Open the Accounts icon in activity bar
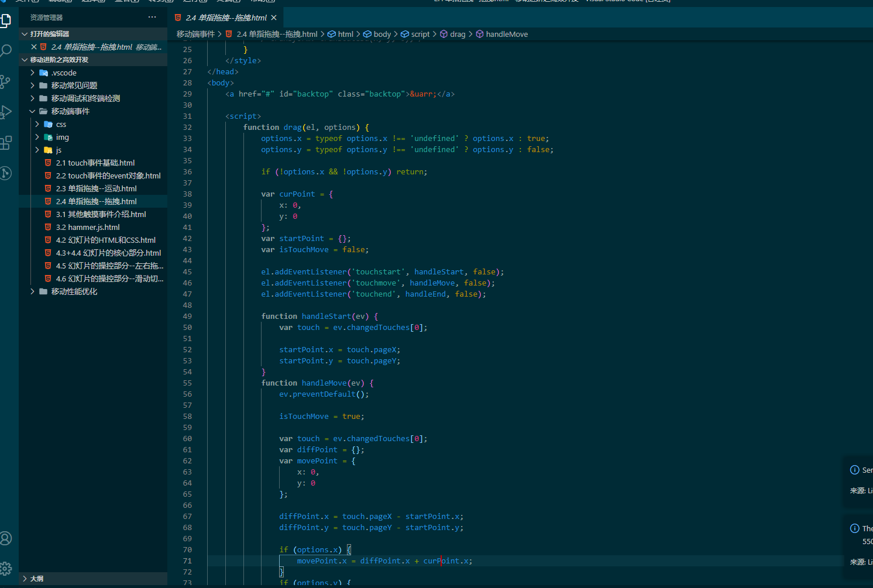The height and width of the screenshot is (588, 873). pyautogui.click(x=5, y=538)
